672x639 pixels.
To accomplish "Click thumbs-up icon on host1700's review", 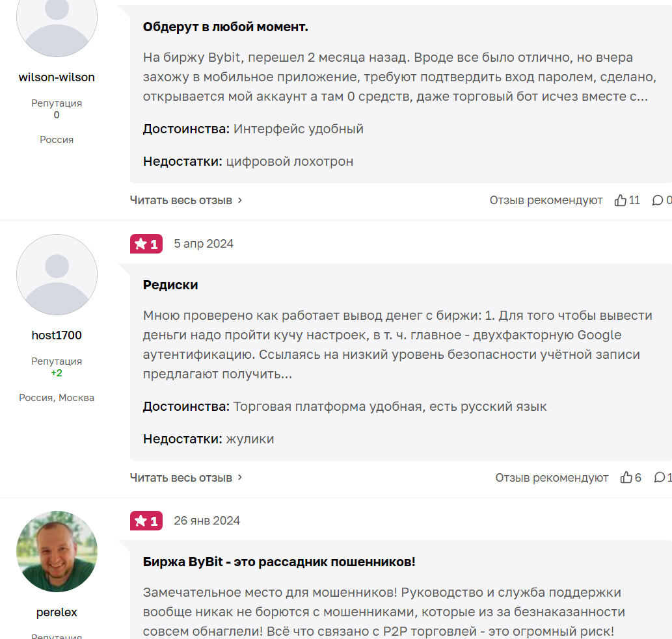I will tap(626, 477).
